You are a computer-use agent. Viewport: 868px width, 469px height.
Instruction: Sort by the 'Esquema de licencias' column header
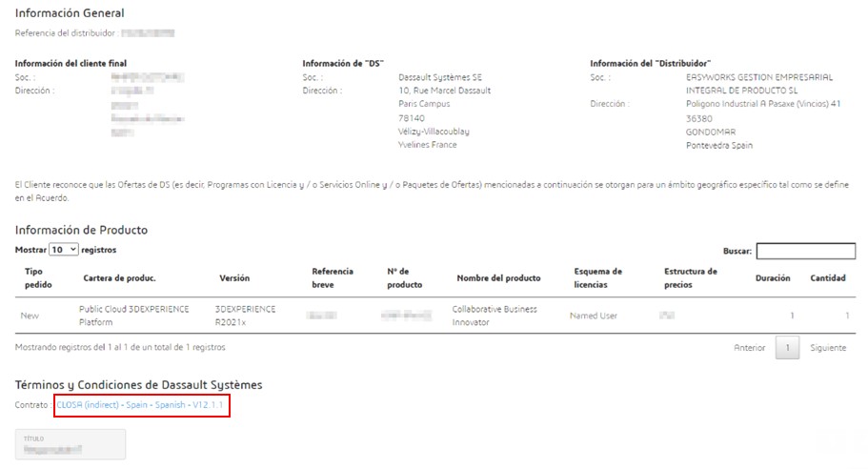(x=597, y=278)
